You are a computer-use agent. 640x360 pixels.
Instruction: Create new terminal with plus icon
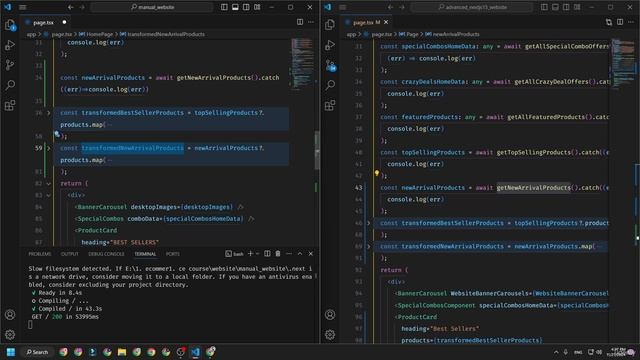point(251,253)
